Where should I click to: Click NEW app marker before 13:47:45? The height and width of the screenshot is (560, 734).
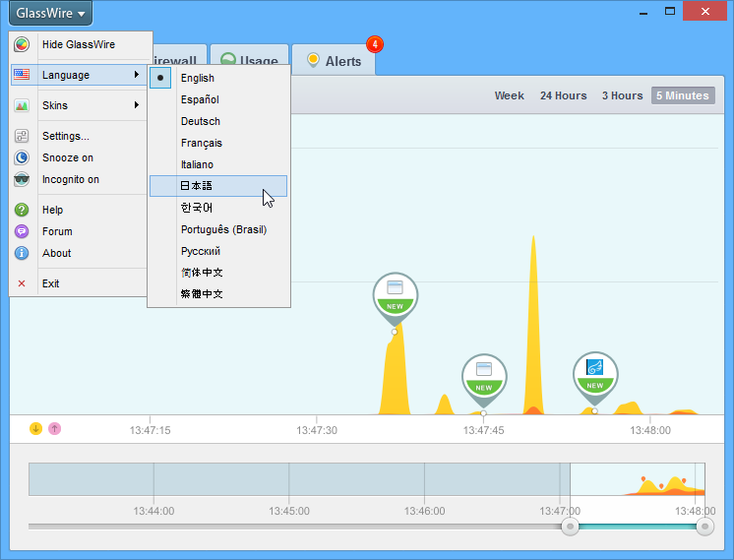pyautogui.click(x=396, y=298)
